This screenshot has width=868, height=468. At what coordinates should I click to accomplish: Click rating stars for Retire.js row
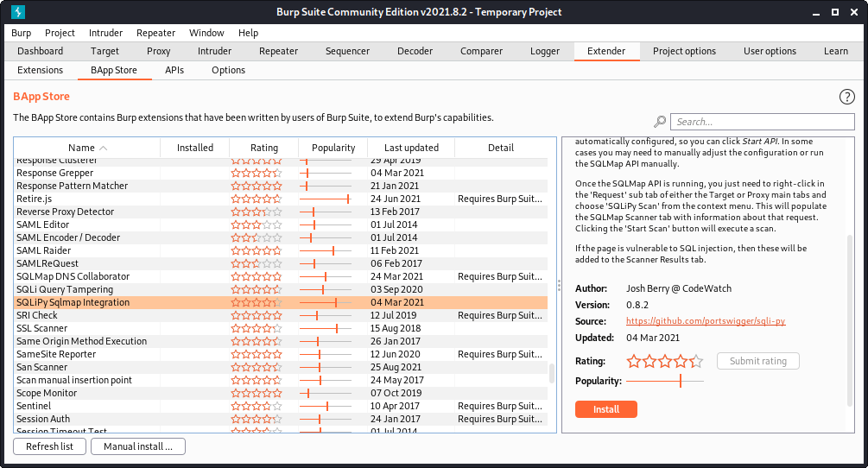257,199
